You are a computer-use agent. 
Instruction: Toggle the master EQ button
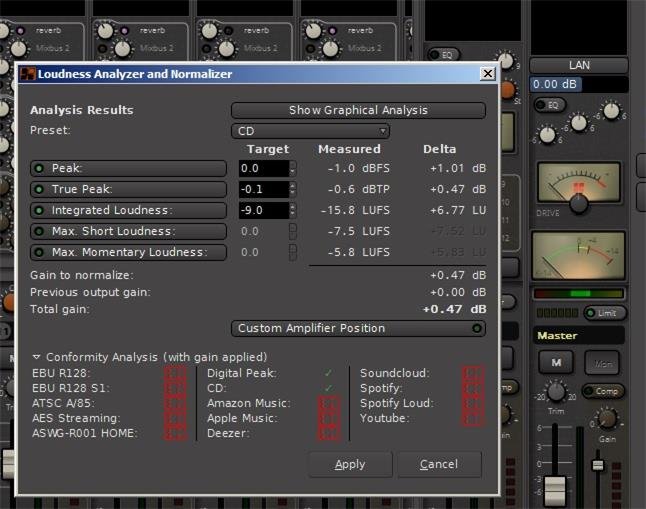click(549, 105)
